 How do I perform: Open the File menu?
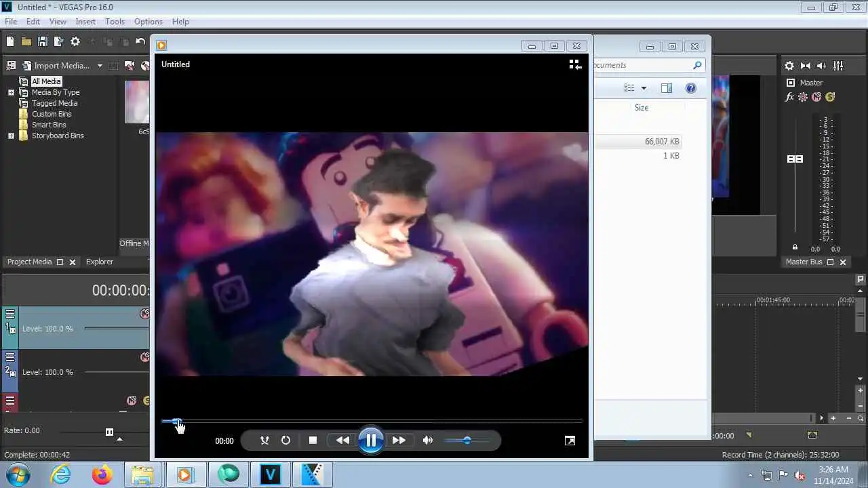click(11, 22)
